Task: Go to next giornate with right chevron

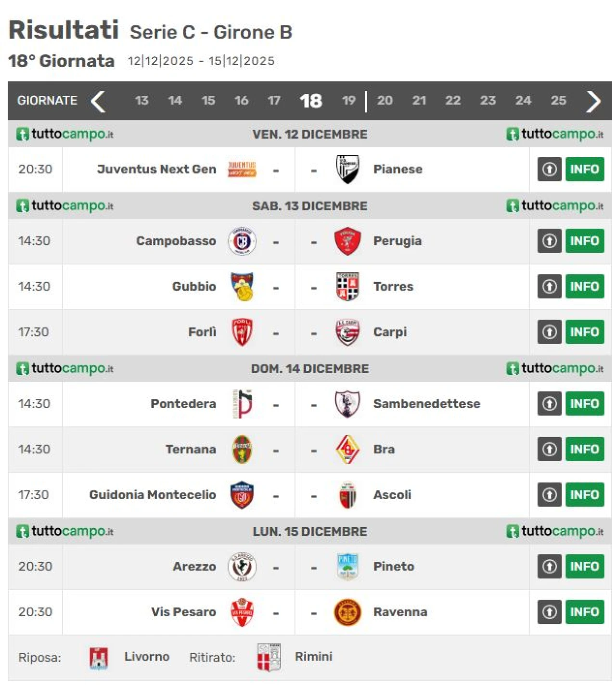Action: 593,101
